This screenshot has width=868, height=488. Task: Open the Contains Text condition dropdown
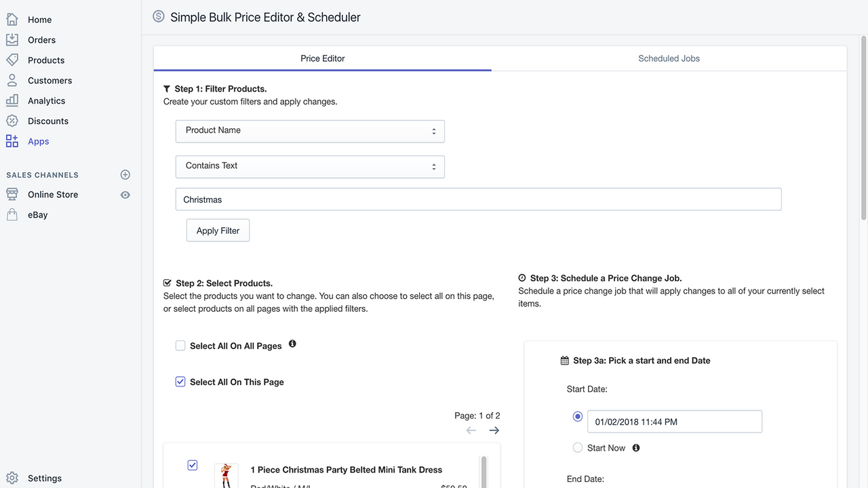tap(310, 167)
